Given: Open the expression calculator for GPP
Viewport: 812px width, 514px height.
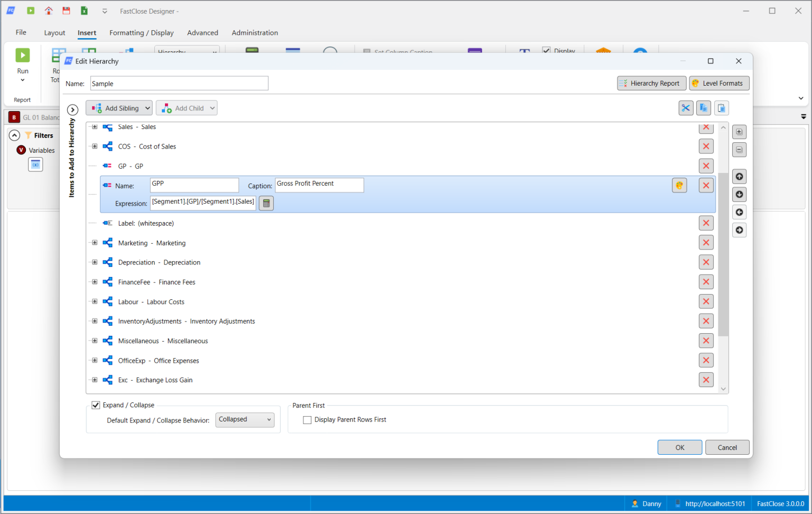Looking at the screenshot, I should [266, 203].
